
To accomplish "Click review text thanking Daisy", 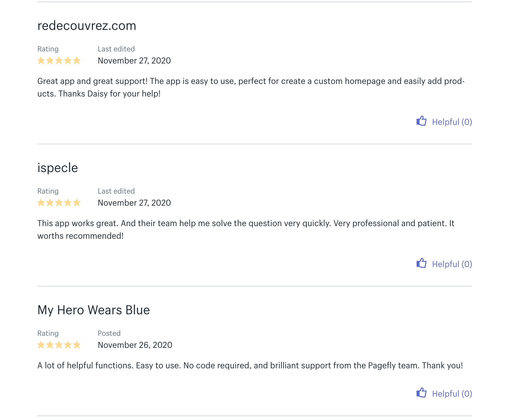I will pyautogui.click(x=251, y=87).
